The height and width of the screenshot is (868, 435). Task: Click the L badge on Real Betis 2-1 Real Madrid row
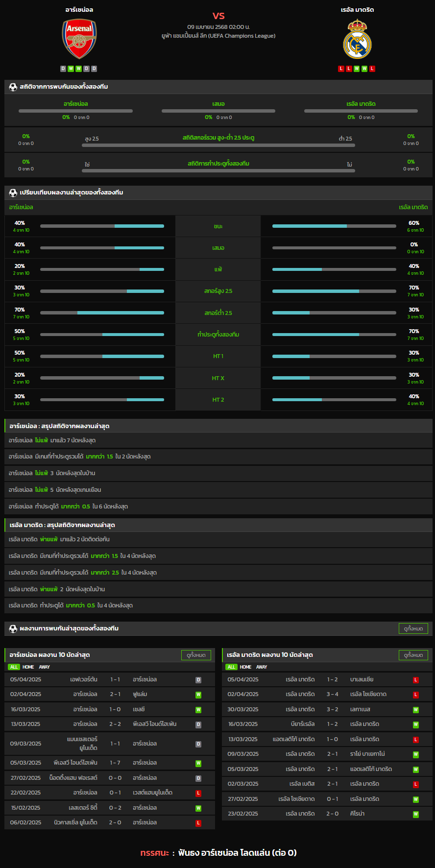[416, 784]
